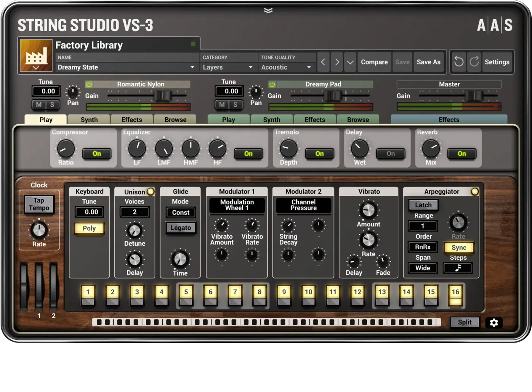Toggle power on the Romantic Nylon layer

pos(89,84)
